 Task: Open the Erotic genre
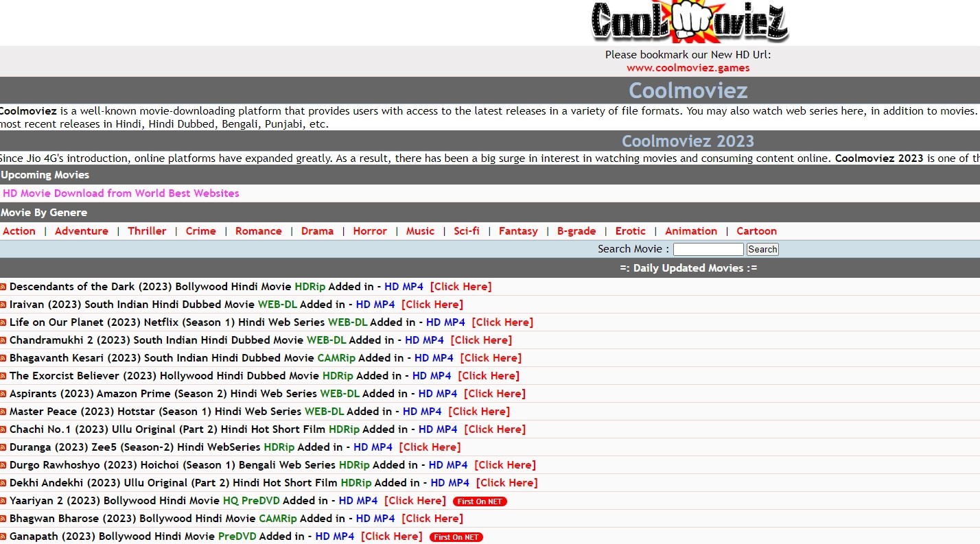pyautogui.click(x=631, y=231)
